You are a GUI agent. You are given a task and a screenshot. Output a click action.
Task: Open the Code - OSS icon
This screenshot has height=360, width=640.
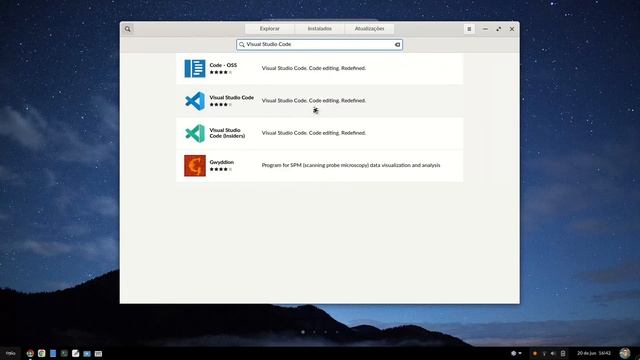195,68
